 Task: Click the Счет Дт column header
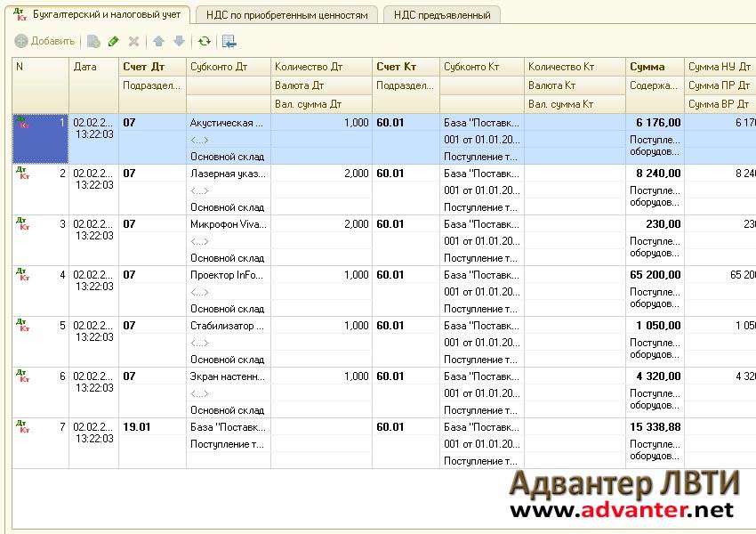152,67
